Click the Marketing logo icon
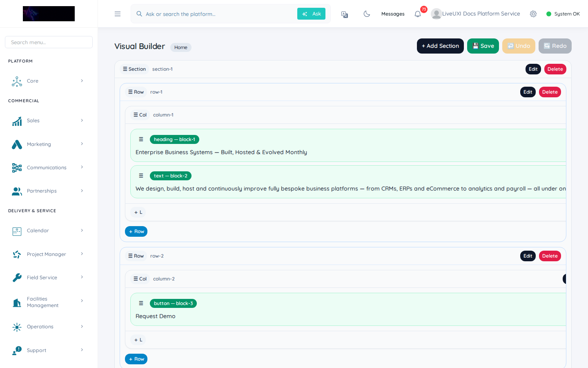This screenshot has width=588, height=368. point(17,144)
